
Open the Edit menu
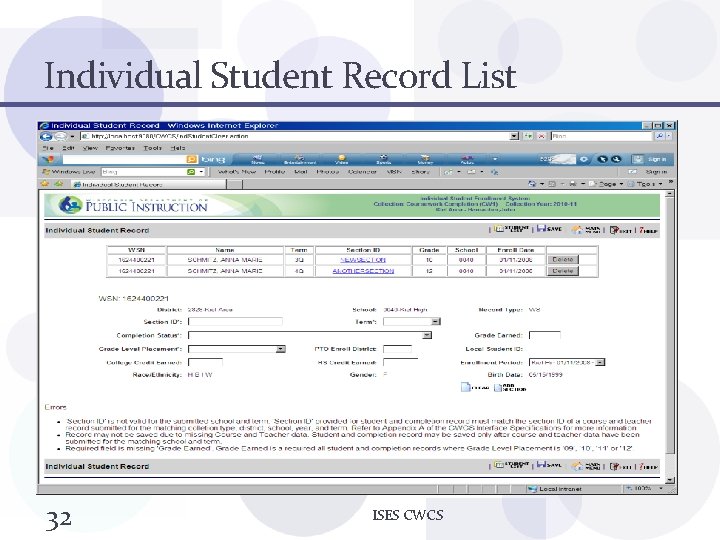(x=68, y=148)
